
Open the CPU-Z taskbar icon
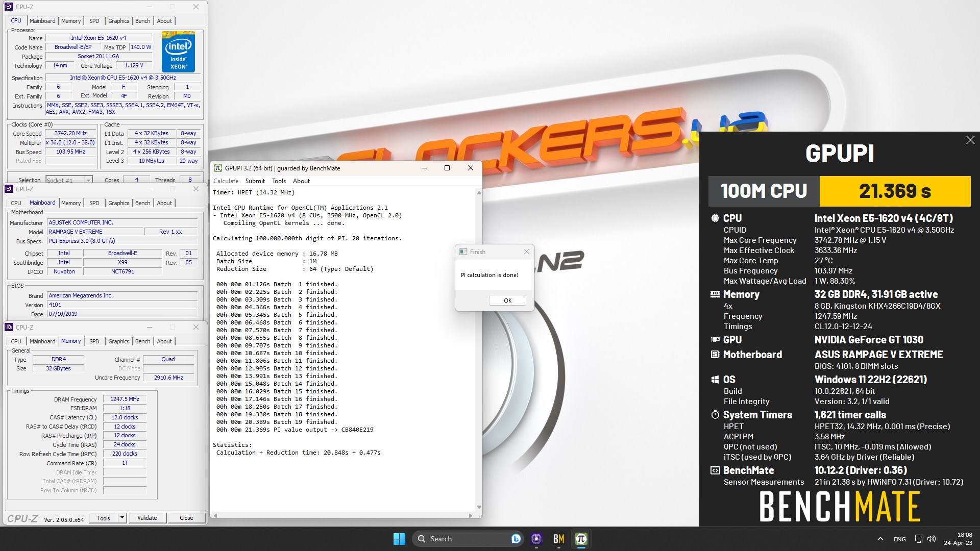tap(536, 539)
